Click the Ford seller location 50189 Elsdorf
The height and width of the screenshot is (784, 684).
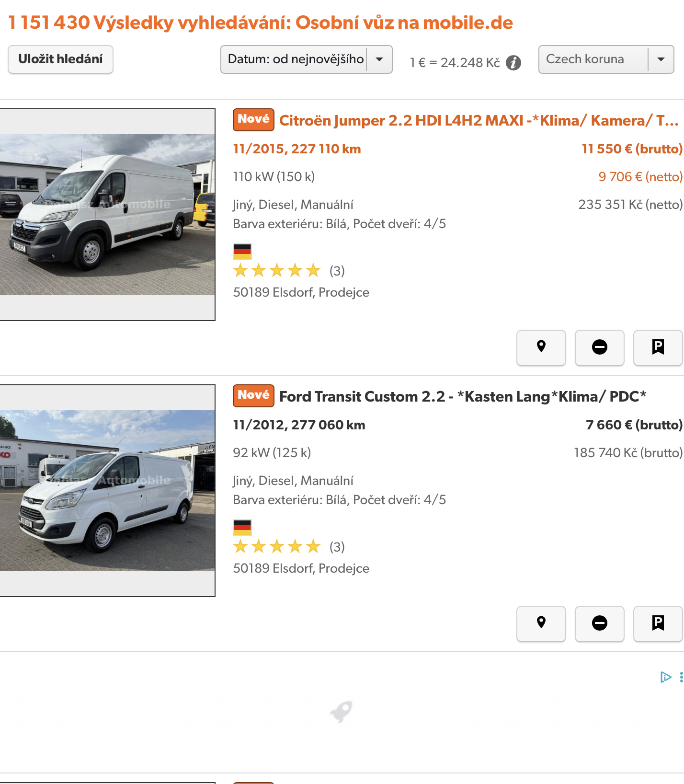(x=301, y=568)
